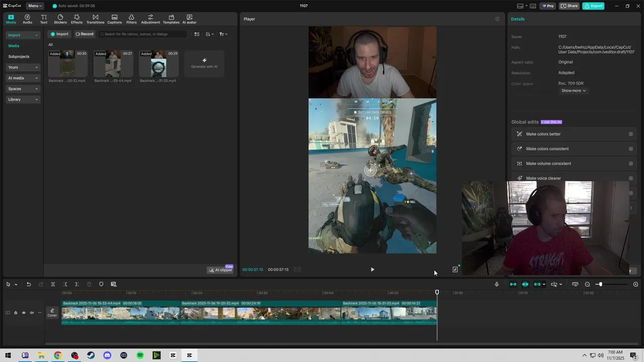Open the media sort options dropdown

209,34
